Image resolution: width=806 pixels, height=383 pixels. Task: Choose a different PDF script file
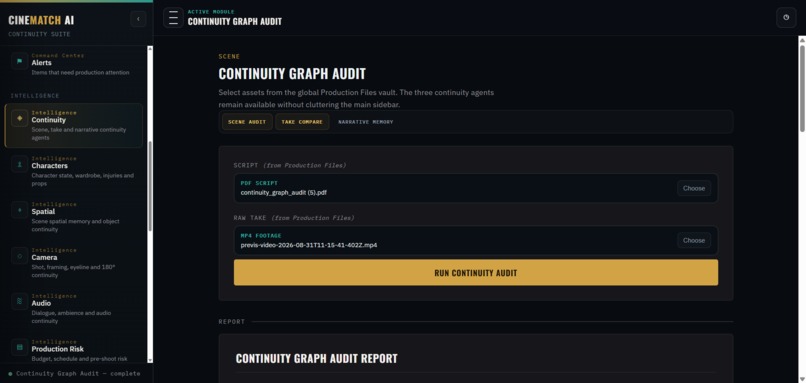tap(694, 188)
